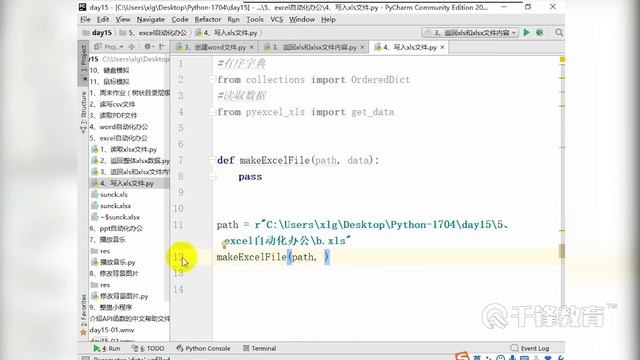
Task: Select 'sunck.xls' file in project tree
Action: (110, 194)
